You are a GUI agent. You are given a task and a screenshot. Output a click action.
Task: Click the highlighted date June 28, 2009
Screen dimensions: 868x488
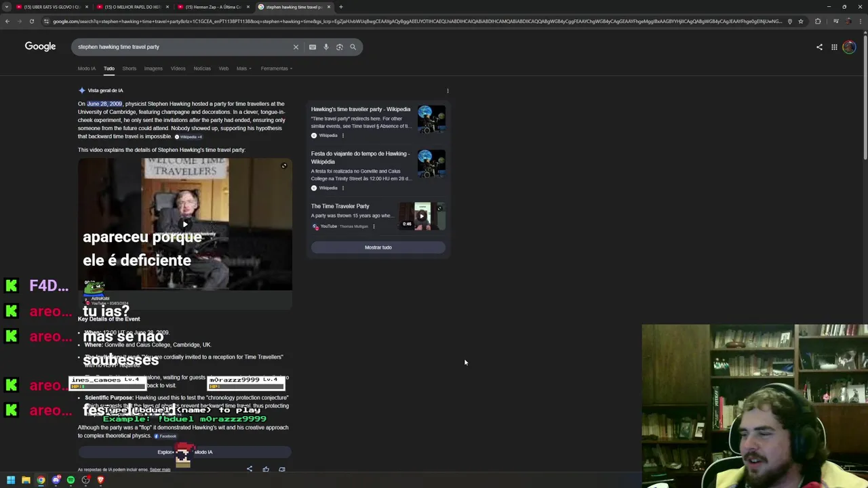[104, 104]
